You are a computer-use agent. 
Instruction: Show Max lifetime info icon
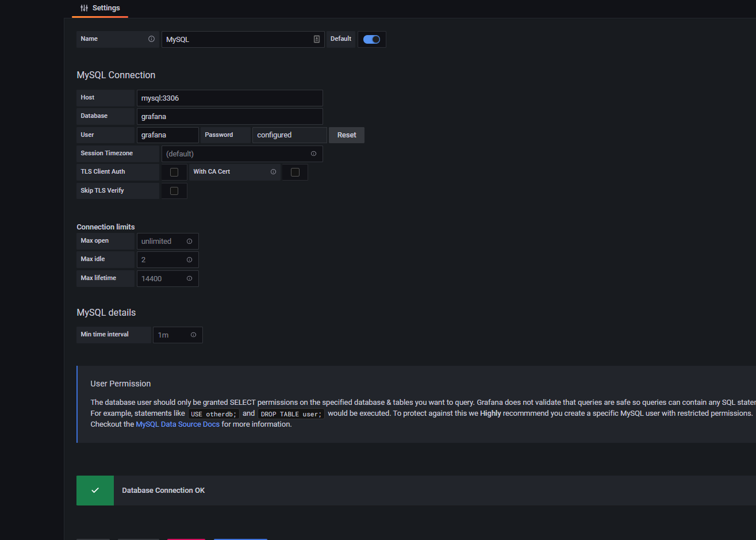tap(189, 278)
